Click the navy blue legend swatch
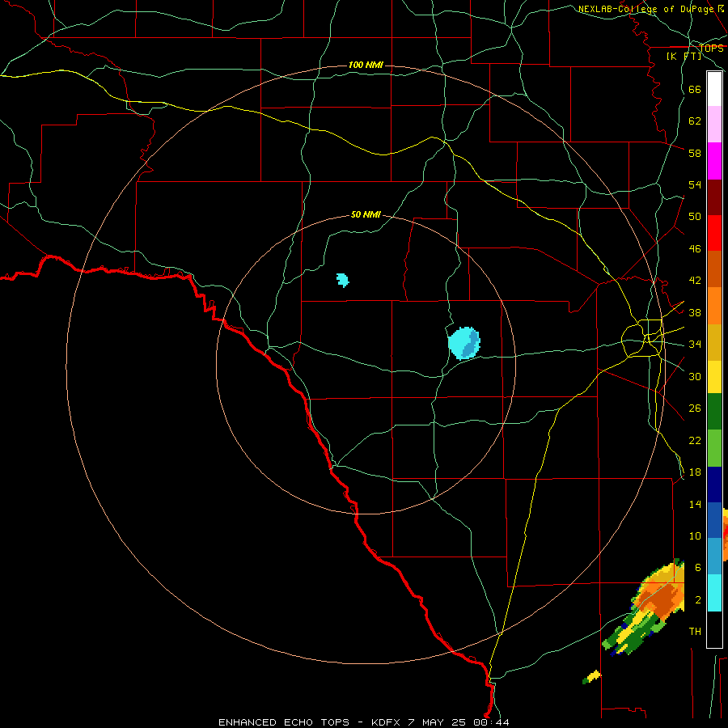Screen dimensions: 728x728 [714, 485]
